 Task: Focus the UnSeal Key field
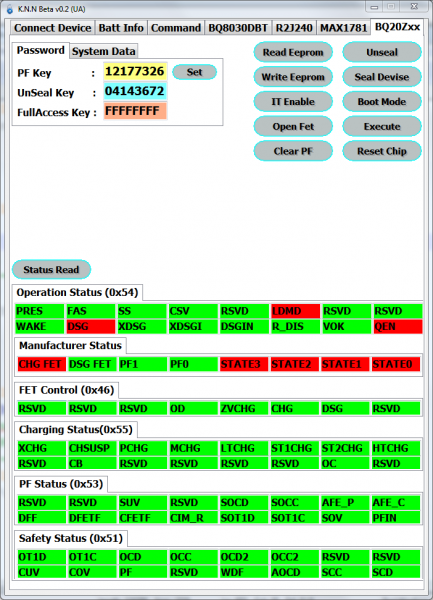coord(135,91)
